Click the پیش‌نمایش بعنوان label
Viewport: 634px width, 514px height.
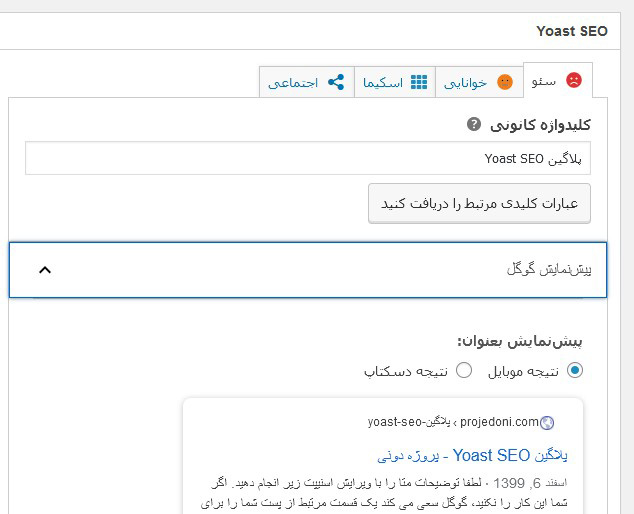click(520, 342)
